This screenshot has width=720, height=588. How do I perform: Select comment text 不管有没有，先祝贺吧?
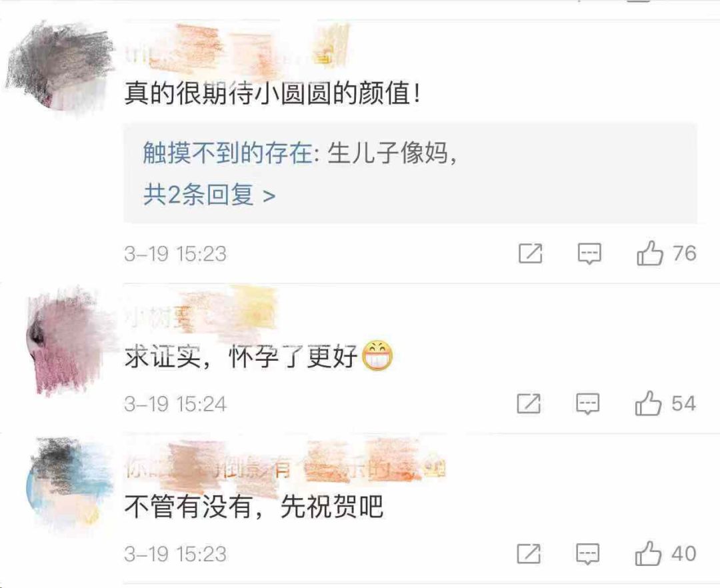pos(254,507)
